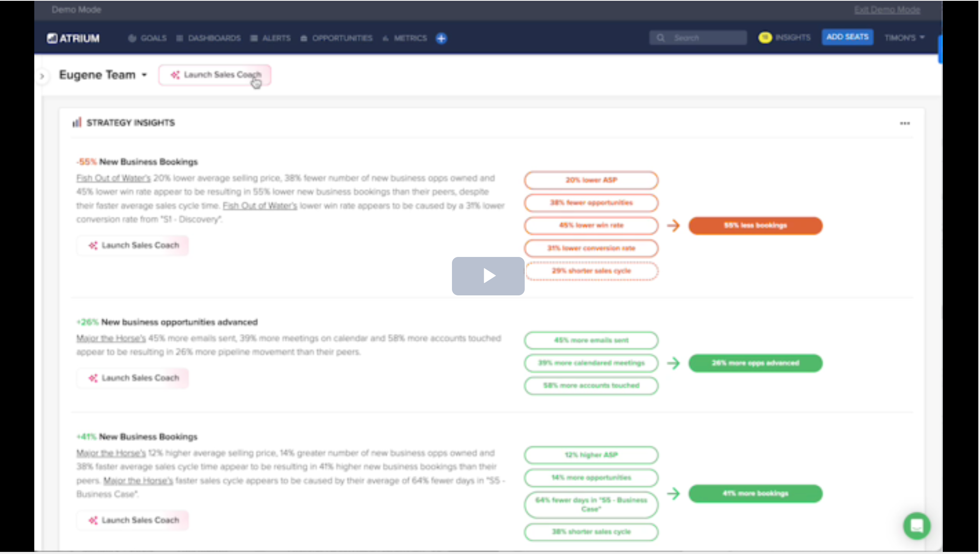Viewport: 980px width, 554px height.
Task: Open Fish Out of Water's lower win rate link
Action: tap(260, 206)
